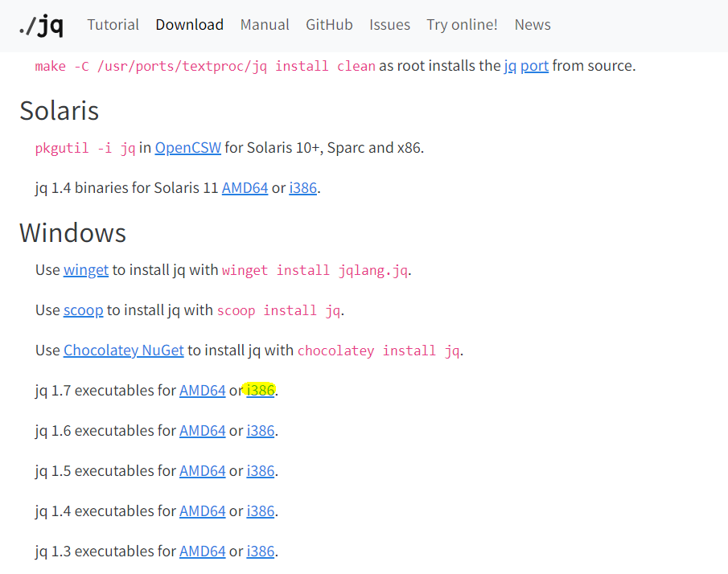The width and height of the screenshot is (728, 574).
Task: Download jq 1.3 AMD64 executable
Action: [x=203, y=551]
